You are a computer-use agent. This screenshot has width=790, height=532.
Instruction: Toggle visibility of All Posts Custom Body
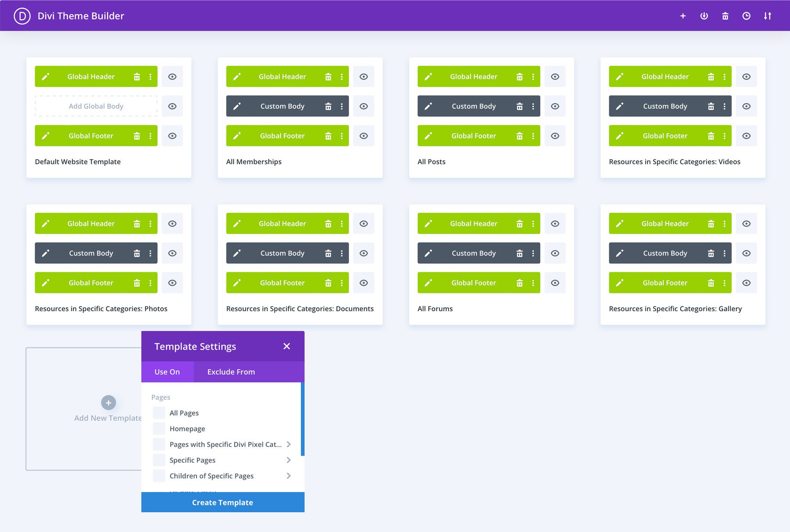click(x=555, y=106)
